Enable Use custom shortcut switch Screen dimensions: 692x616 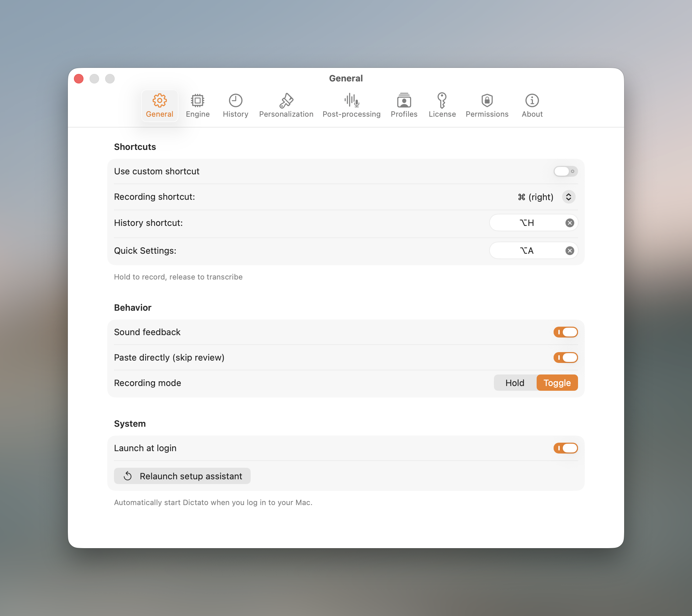coord(565,171)
